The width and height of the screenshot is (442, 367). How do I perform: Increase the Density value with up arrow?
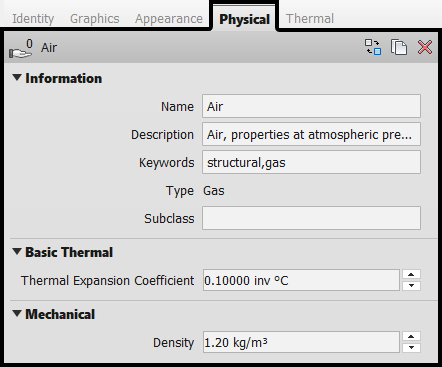411,337
